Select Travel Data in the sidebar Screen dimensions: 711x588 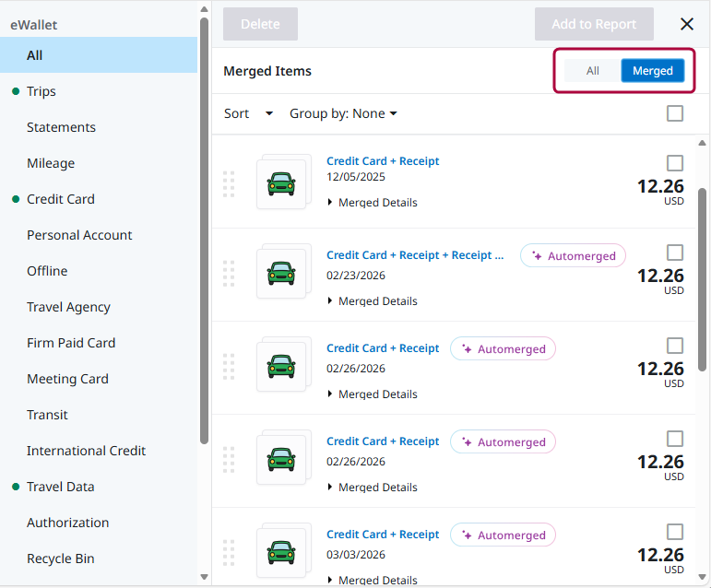tap(61, 487)
